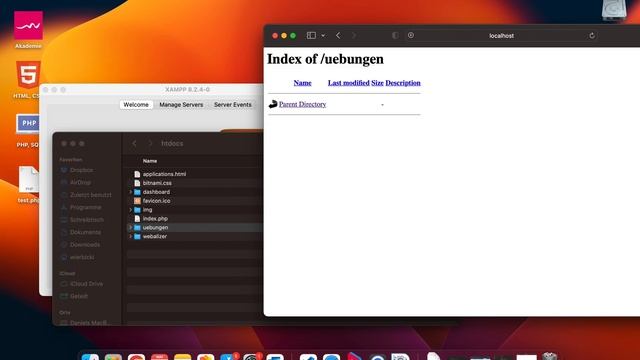Open Dokumente in Finder sidebar
The width and height of the screenshot is (640, 360).
(85, 232)
